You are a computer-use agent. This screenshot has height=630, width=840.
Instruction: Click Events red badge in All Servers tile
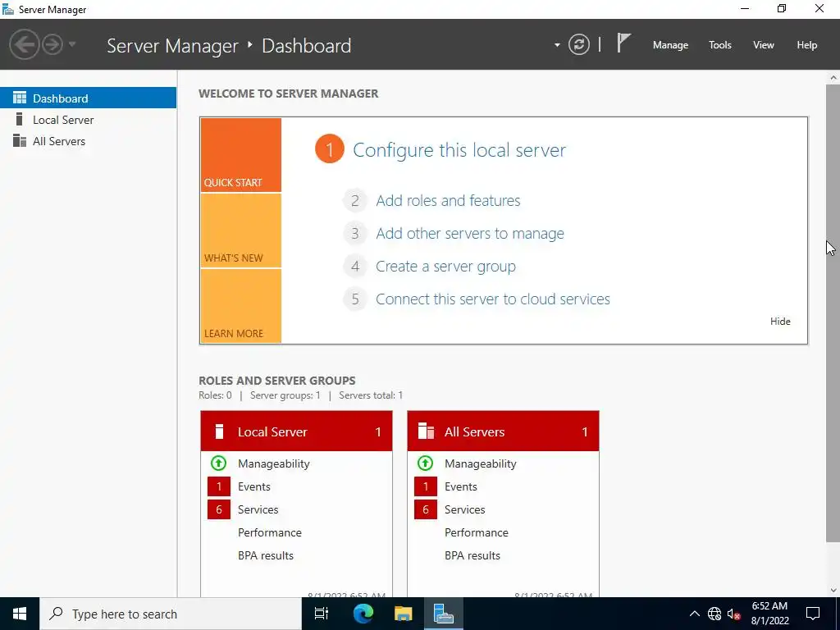tap(426, 486)
